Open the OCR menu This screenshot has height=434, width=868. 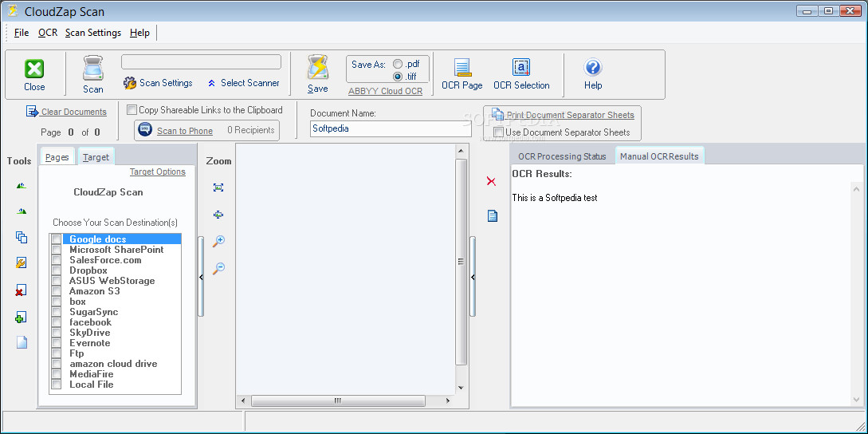pyautogui.click(x=48, y=33)
